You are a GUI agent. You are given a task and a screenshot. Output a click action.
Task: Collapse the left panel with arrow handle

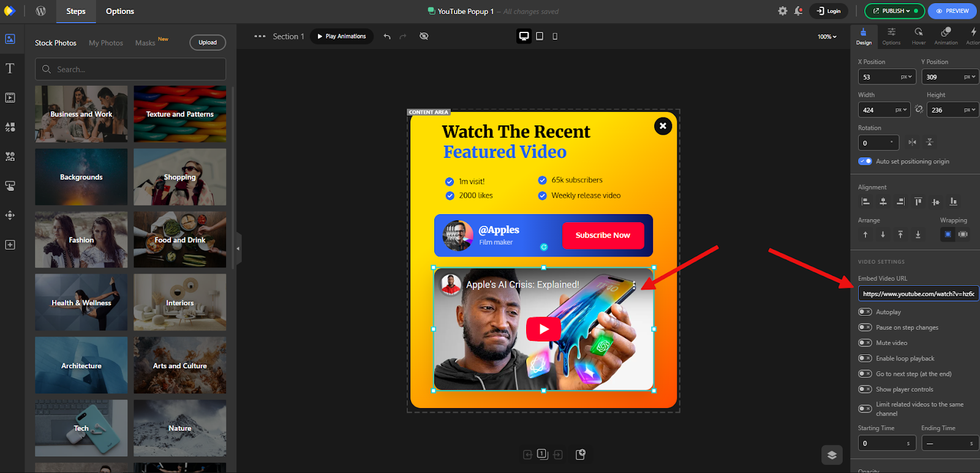tap(238, 248)
